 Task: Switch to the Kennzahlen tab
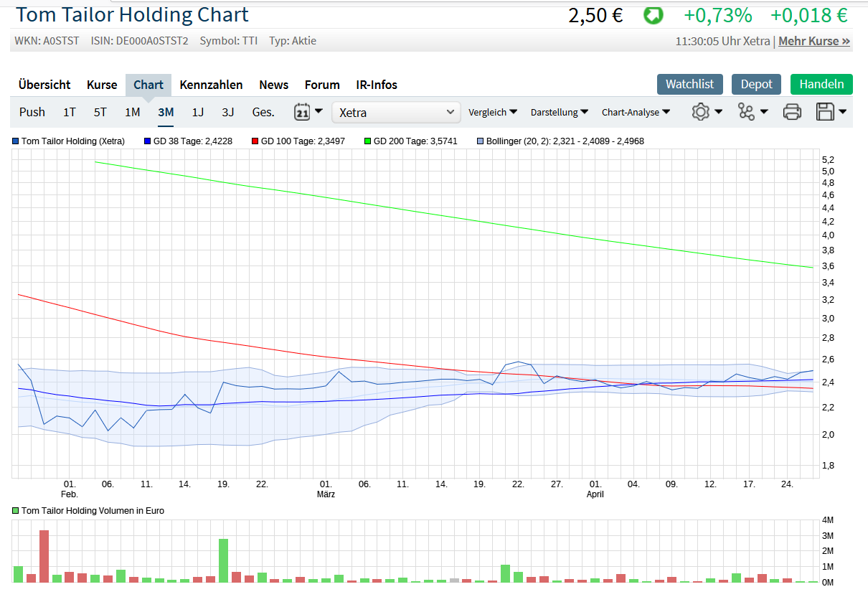tap(211, 85)
